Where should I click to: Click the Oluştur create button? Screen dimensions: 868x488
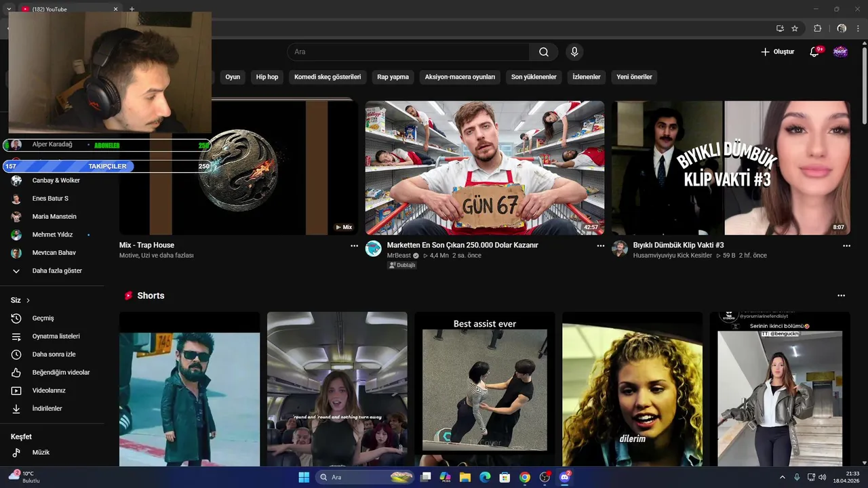[777, 52]
